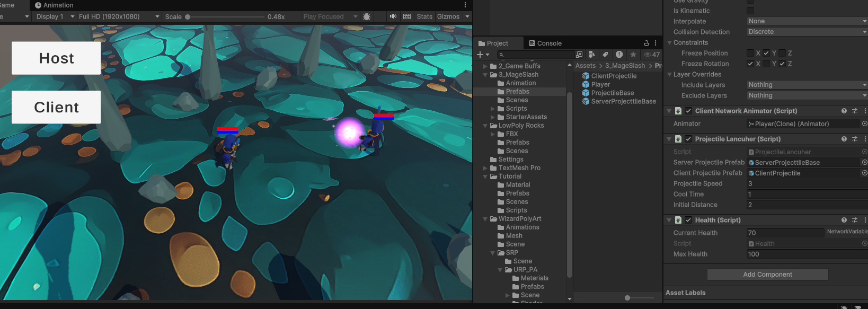
Task: Switch to the Animation tab
Action: click(x=54, y=5)
